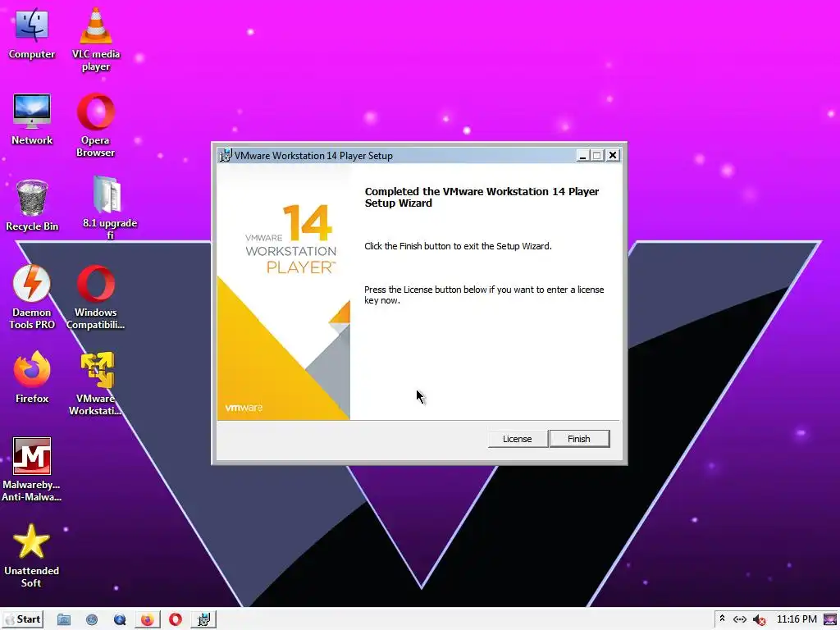Open Malwarebytes Anti-Malware desktop icon

pyautogui.click(x=32, y=469)
